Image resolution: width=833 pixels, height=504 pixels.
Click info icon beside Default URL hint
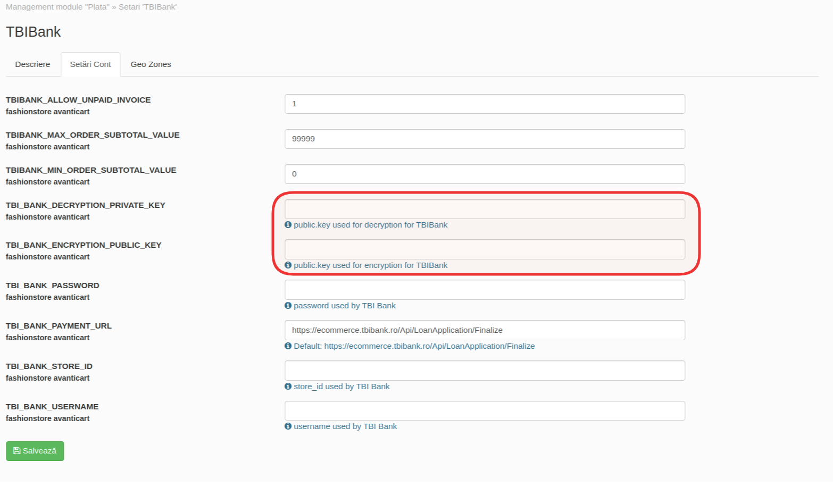point(288,346)
